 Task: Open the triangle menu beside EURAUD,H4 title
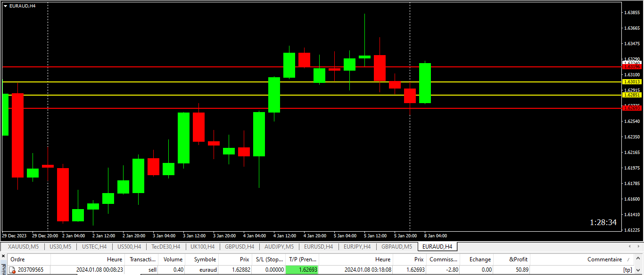pos(5,6)
